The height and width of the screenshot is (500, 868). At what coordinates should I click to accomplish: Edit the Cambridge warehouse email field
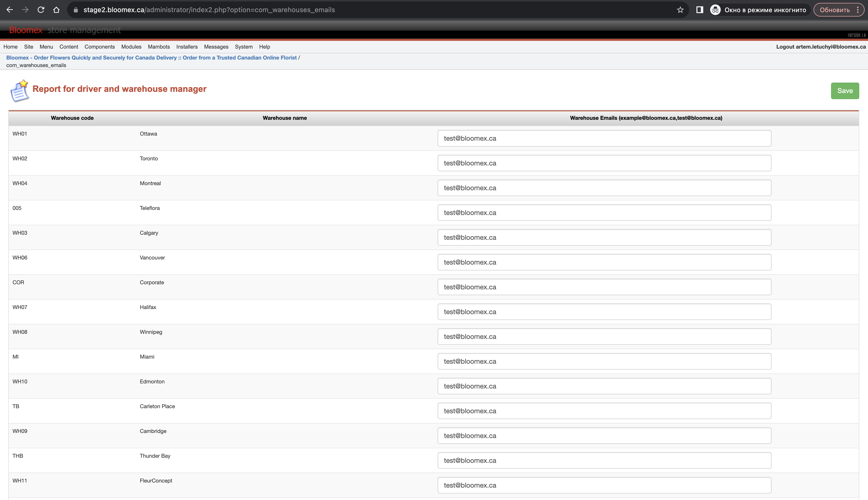point(604,435)
